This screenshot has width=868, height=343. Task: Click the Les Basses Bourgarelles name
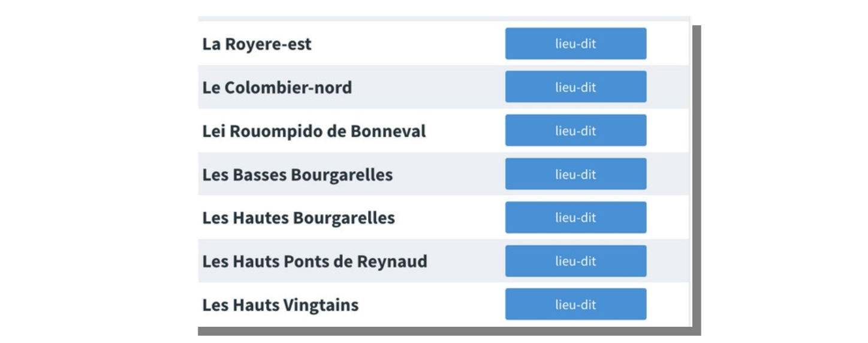pos(297,175)
